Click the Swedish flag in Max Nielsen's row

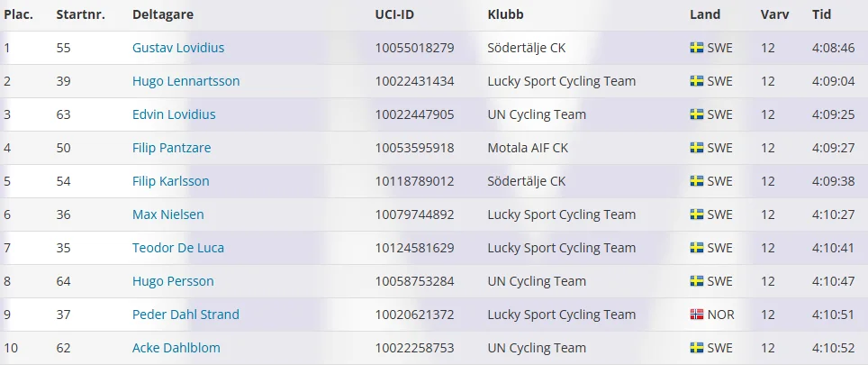(x=696, y=214)
